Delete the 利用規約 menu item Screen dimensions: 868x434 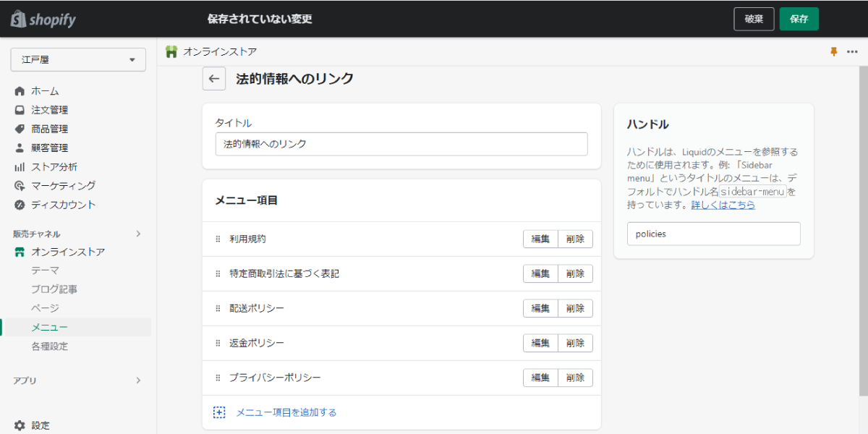click(x=576, y=239)
